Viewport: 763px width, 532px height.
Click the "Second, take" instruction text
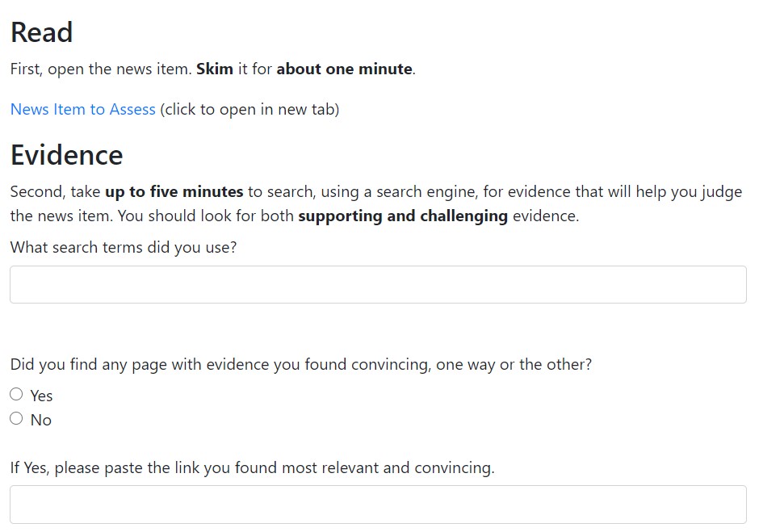[55, 192]
